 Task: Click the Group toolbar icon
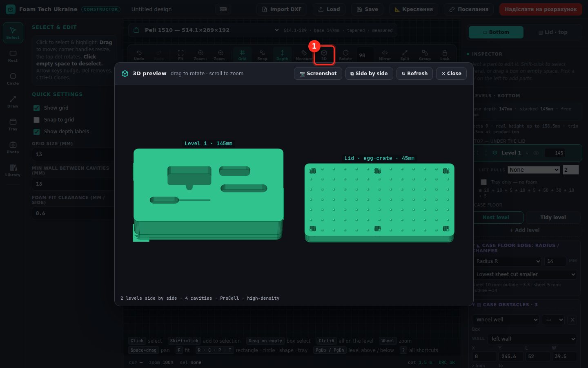pos(425,55)
